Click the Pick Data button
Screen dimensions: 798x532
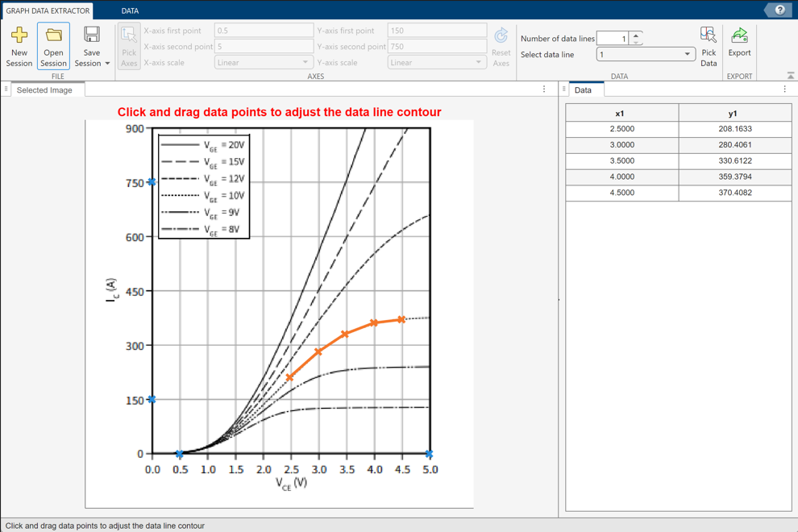[709, 45]
